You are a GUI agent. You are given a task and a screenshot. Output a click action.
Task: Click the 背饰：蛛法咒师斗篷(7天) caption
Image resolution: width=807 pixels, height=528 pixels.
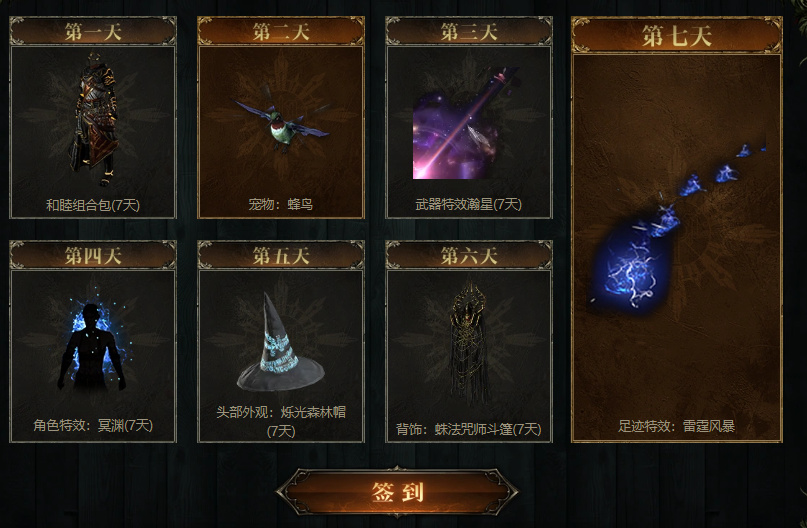(x=469, y=429)
